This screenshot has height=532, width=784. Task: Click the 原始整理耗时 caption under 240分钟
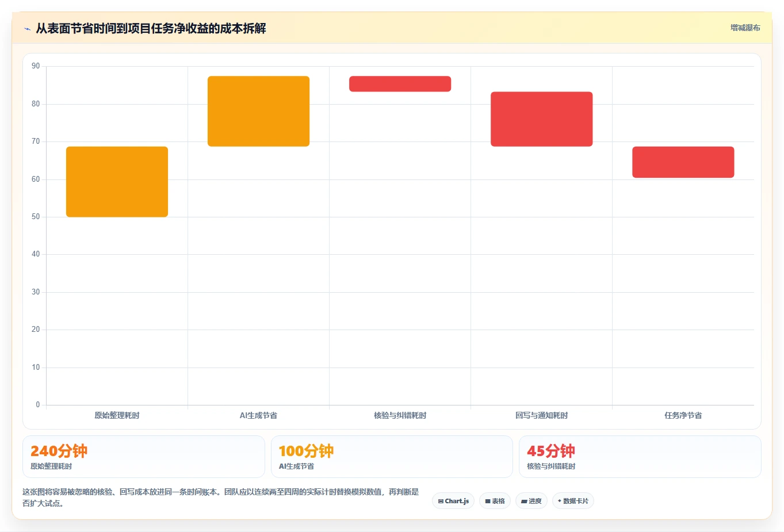coord(51,466)
